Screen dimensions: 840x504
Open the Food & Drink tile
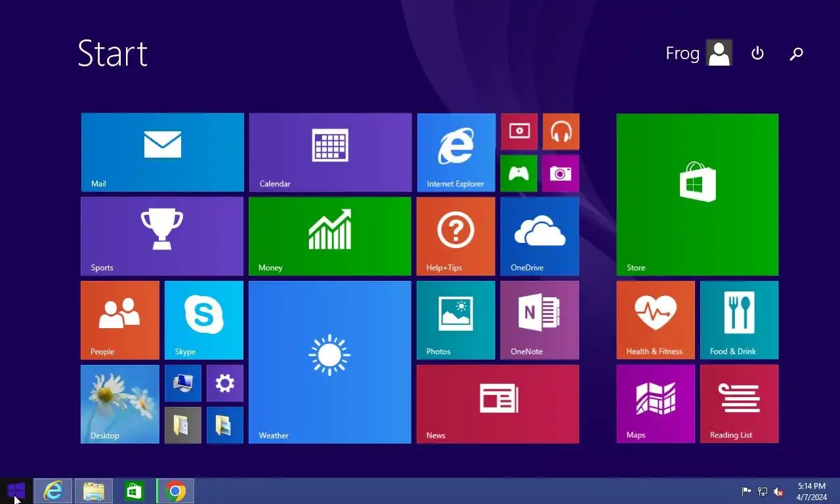(x=740, y=320)
